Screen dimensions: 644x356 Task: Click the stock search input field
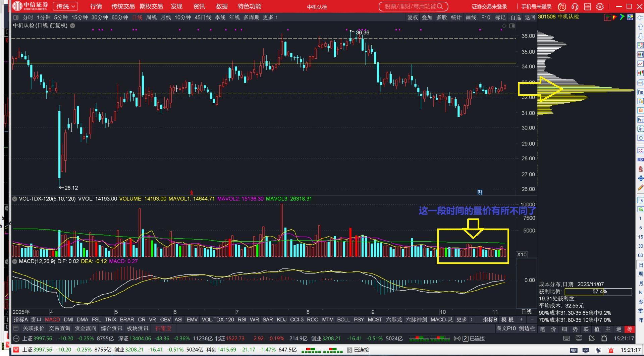[413, 7]
